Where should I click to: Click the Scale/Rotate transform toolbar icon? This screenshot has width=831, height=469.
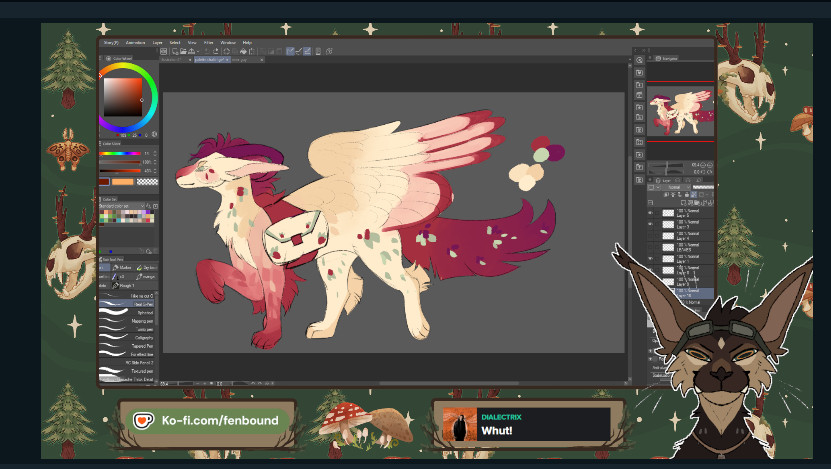point(252,51)
